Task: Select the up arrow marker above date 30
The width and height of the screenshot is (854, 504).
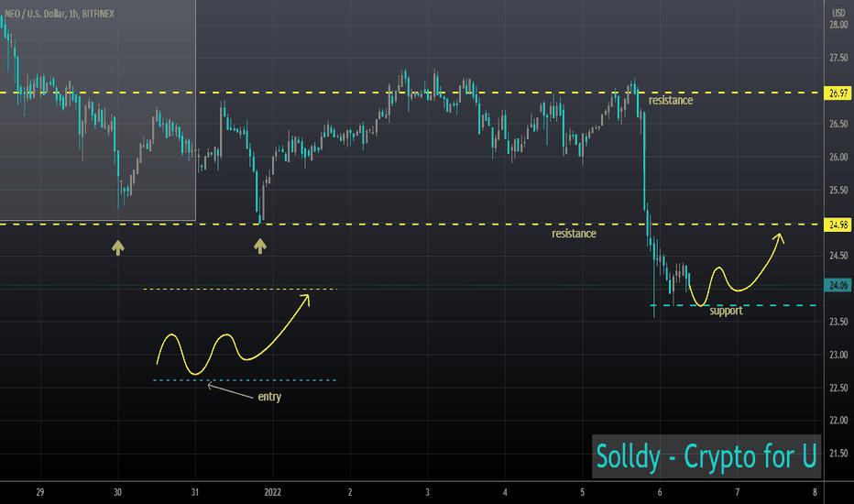Action: tap(118, 247)
